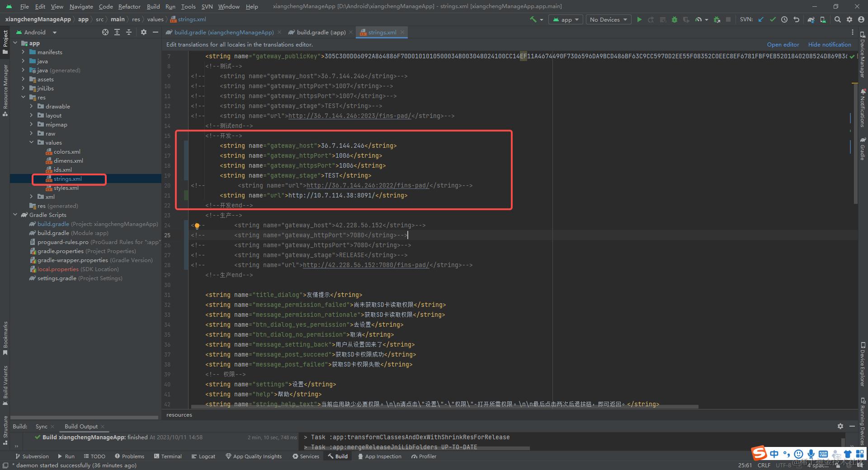Expand the xml folder under res

click(31, 197)
